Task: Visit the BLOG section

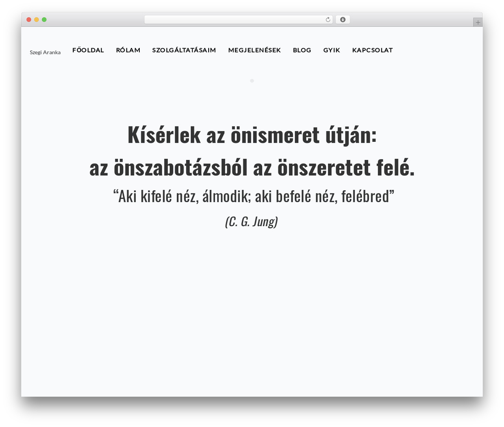Action: point(302,50)
